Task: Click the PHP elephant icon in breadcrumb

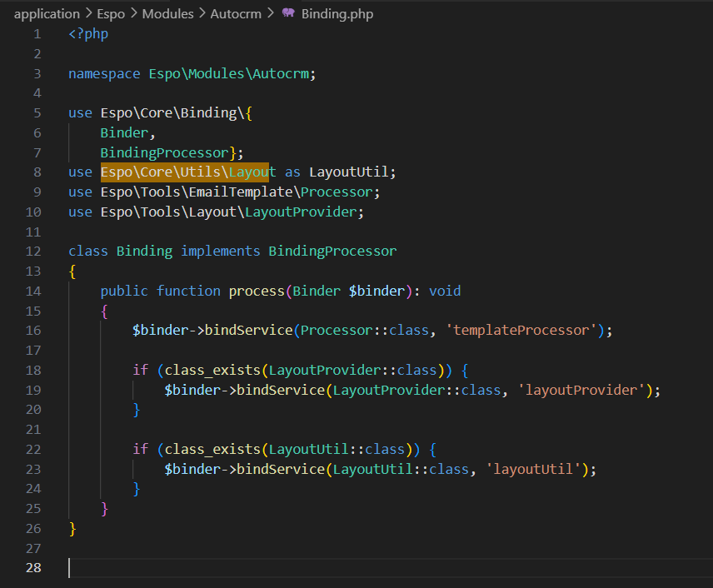Action: [288, 13]
